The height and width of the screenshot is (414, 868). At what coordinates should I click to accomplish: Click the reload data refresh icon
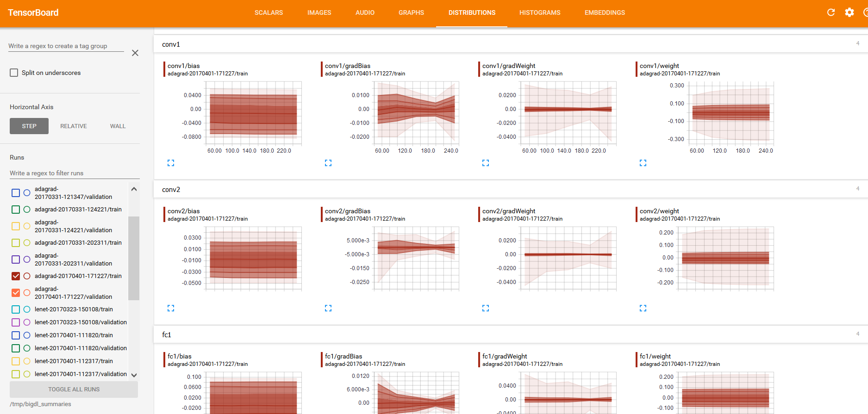tap(831, 12)
